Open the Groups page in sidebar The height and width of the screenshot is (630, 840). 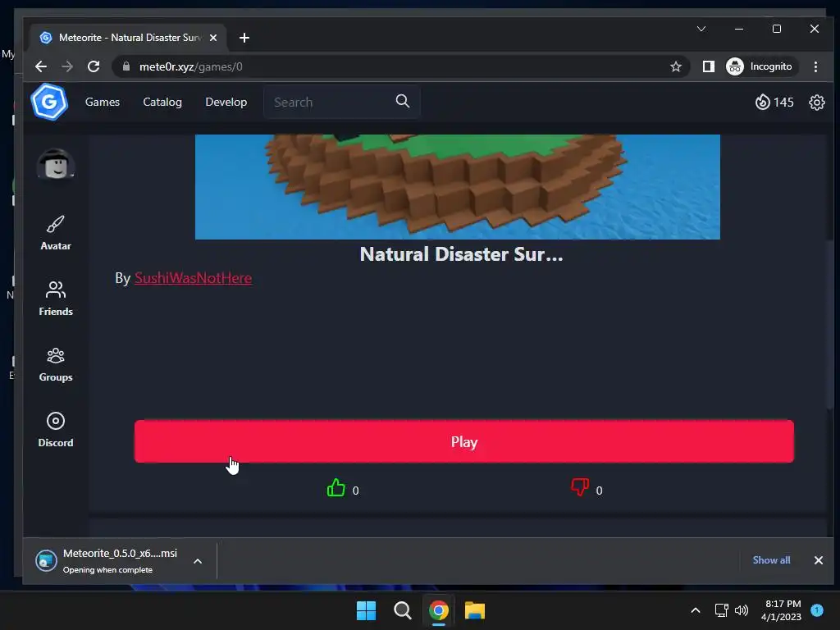click(56, 364)
